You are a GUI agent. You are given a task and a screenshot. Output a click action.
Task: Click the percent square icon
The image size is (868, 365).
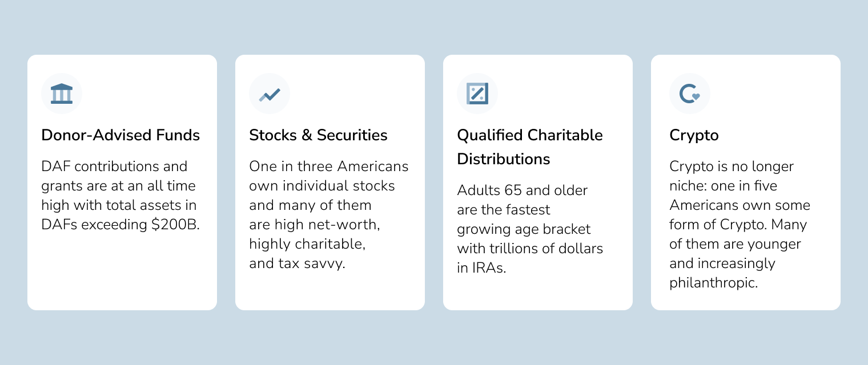click(x=477, y=94)
